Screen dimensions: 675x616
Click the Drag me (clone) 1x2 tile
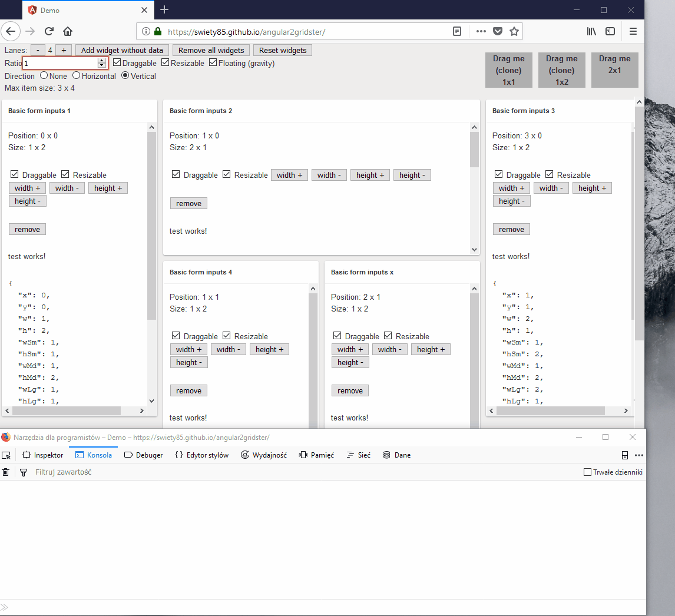click(562, 70)
